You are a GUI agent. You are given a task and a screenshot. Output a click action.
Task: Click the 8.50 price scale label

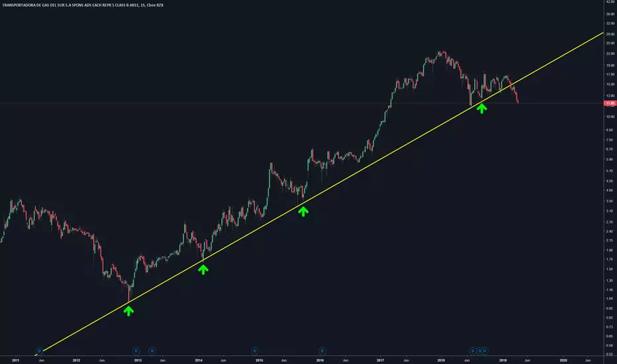pos(610,130)
